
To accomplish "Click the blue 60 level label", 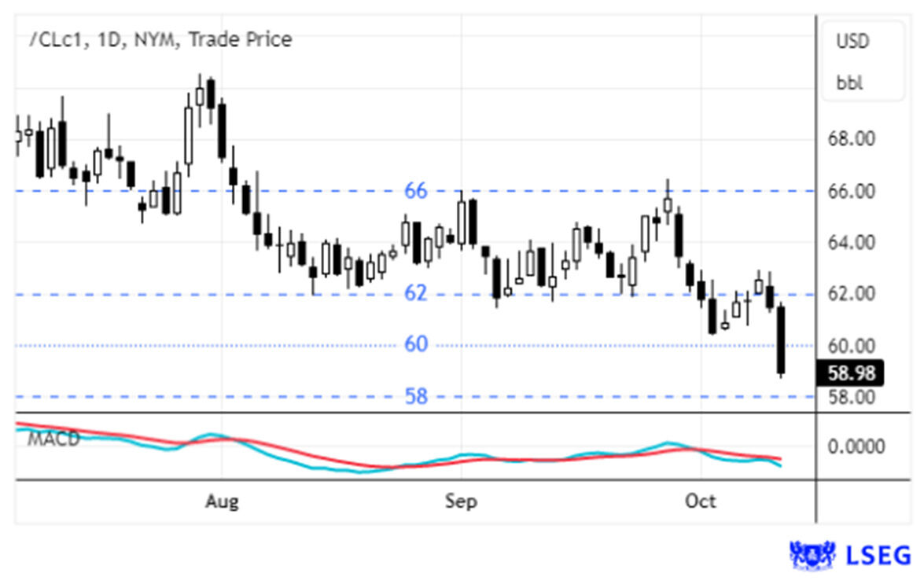I will point(415,344).
